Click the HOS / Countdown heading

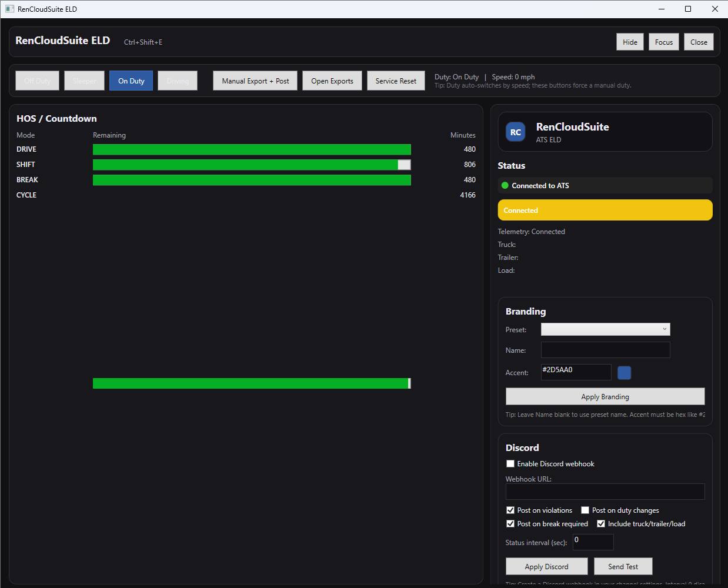tap(56, 118)
